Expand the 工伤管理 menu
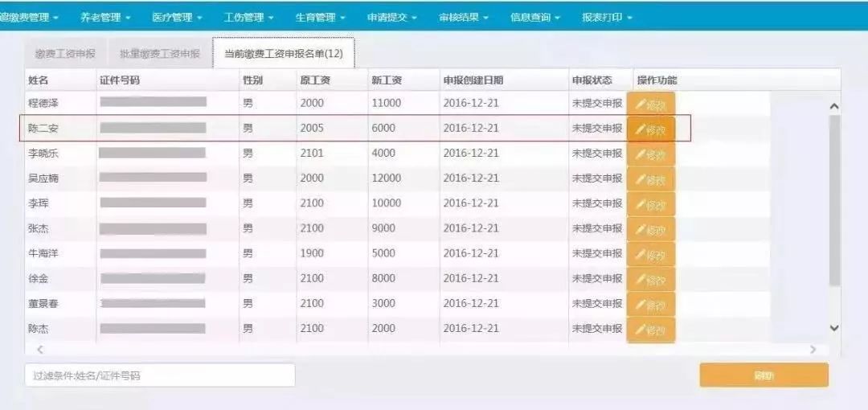Screen dimensions: 868x410 click(248, 18)
